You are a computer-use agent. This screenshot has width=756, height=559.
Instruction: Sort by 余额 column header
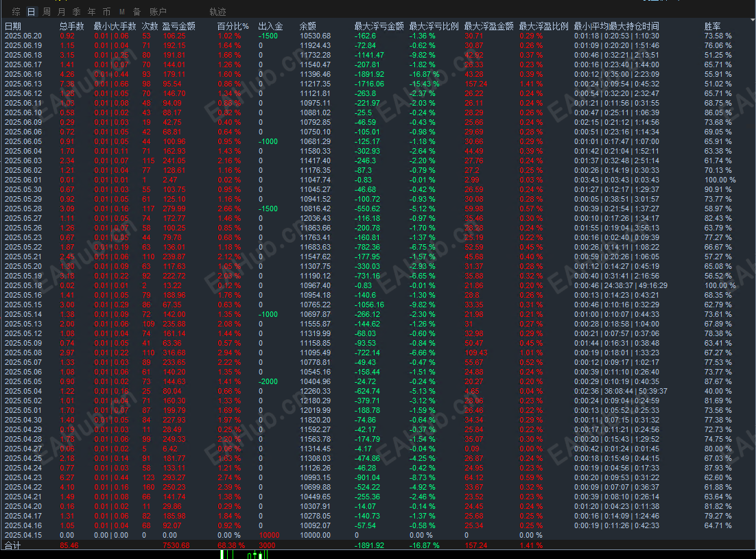[308, 26]
